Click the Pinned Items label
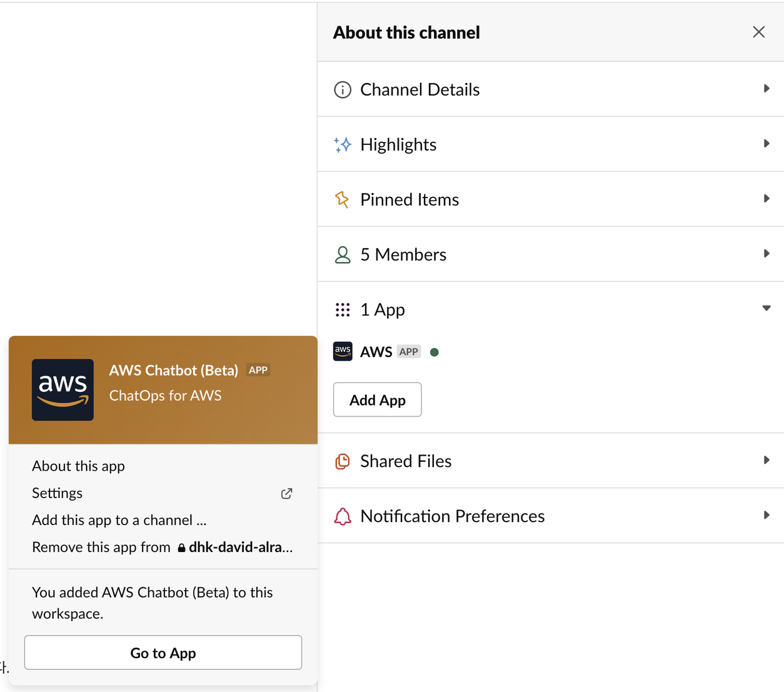 click(x=410, y=199)
